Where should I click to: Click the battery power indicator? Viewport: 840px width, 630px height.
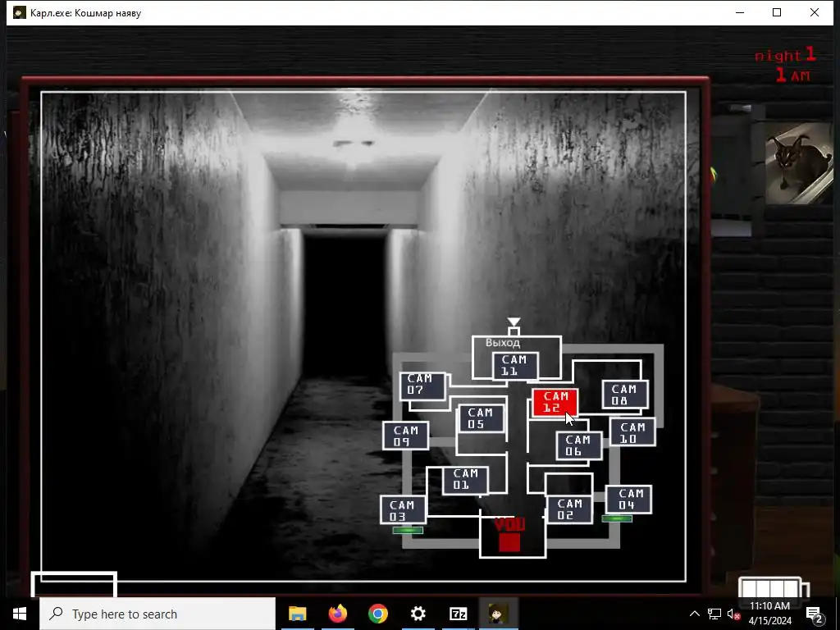(x=774, y=587)
